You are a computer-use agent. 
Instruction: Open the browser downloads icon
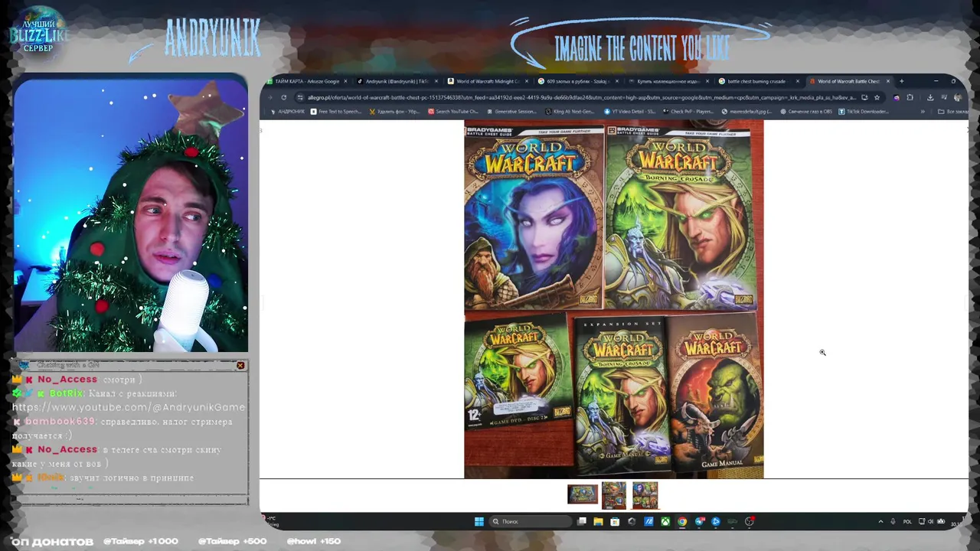pos(930,97)
